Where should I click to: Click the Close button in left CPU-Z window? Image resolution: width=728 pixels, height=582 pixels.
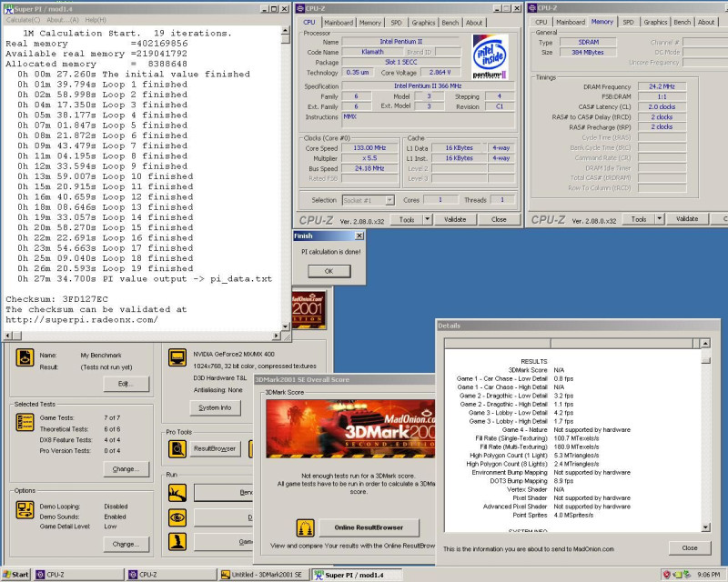tap(499, 219)
